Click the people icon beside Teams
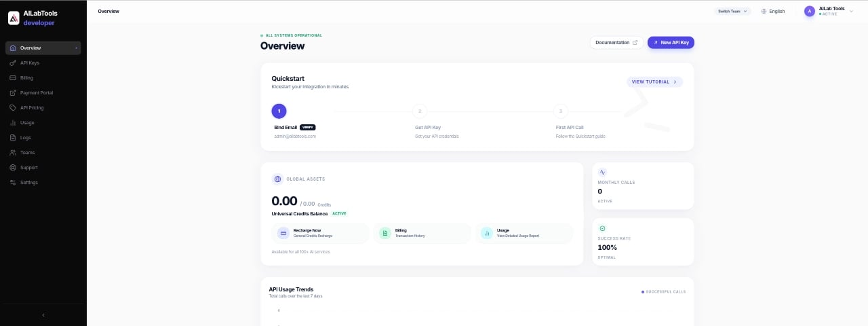Image resolution: width=868 pixels, height=326 pixels. (x=13, y=152)
